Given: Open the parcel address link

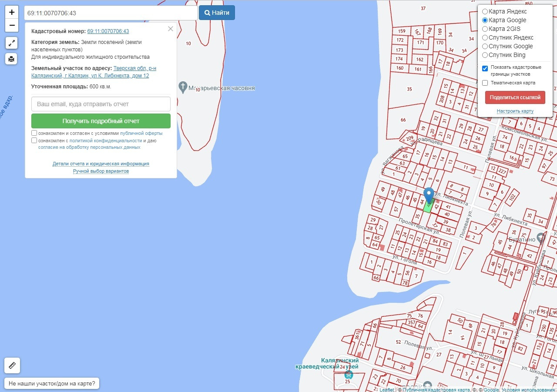Looking at the screenshot, I should 94,72.
